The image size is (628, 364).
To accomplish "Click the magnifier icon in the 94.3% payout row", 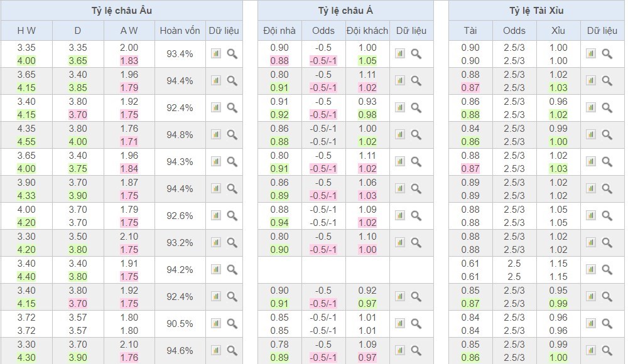I will point(232,161).
